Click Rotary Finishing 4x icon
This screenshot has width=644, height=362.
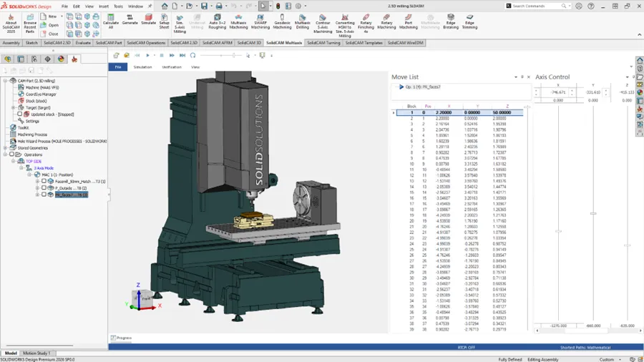tap(366, 24)
